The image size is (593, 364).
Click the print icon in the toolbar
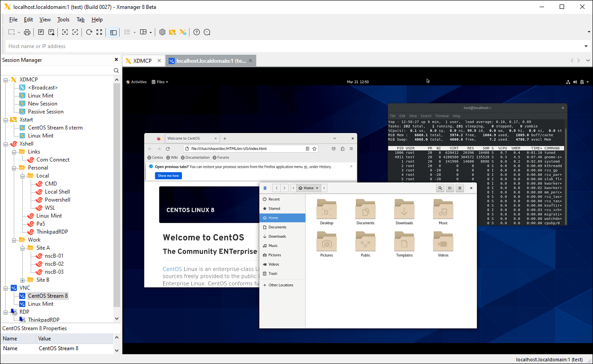point(27,32)
